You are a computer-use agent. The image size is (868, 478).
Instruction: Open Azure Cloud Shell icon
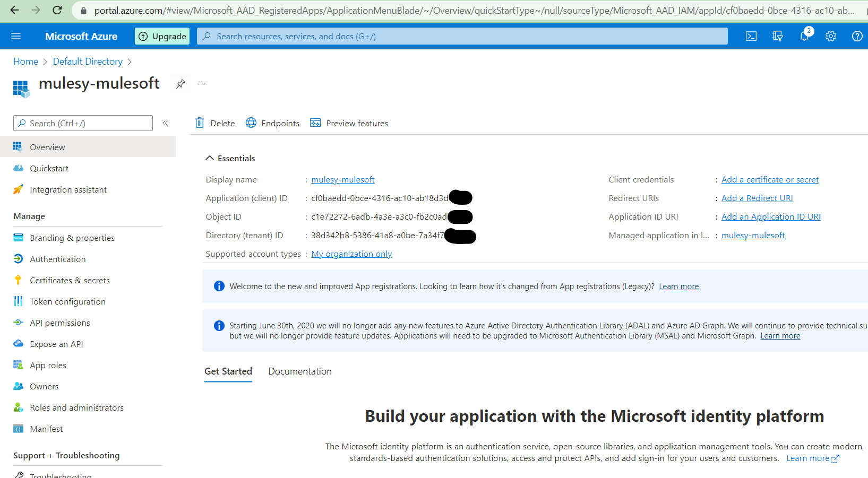point(751,36)
